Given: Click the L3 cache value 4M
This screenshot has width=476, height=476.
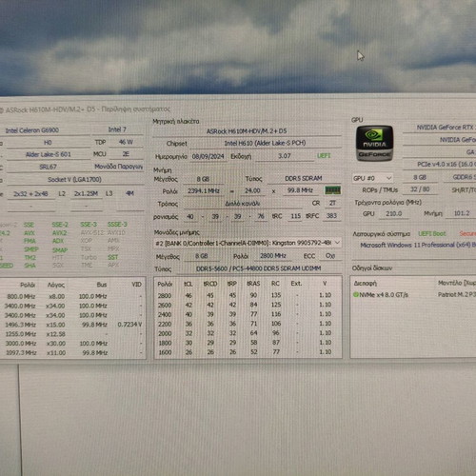Looking at the screenshot, I should click(130, 193).
